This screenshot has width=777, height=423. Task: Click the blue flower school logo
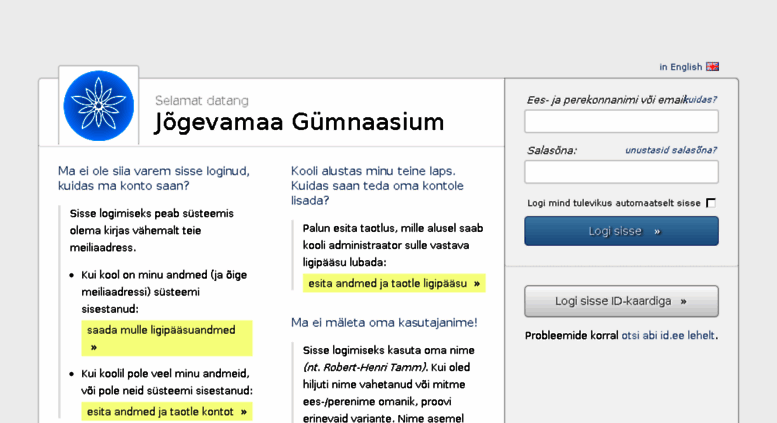99,106
